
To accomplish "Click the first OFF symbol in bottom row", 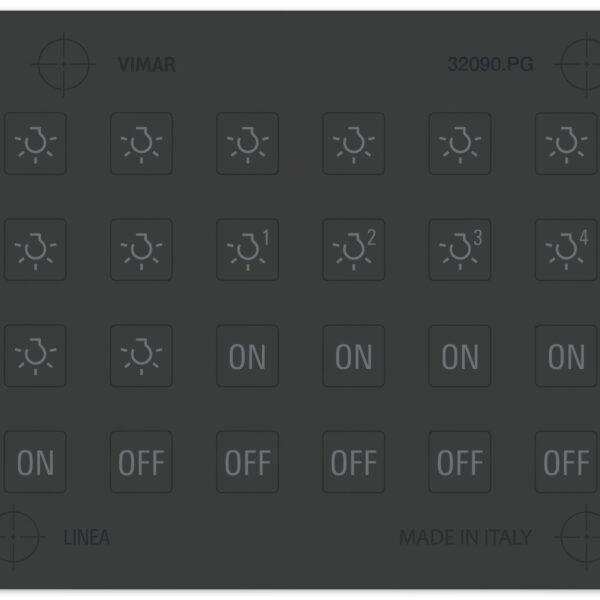I will 141,462.
